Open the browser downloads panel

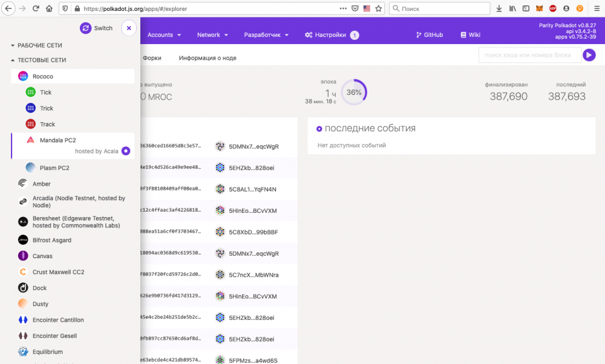(499, 8)
